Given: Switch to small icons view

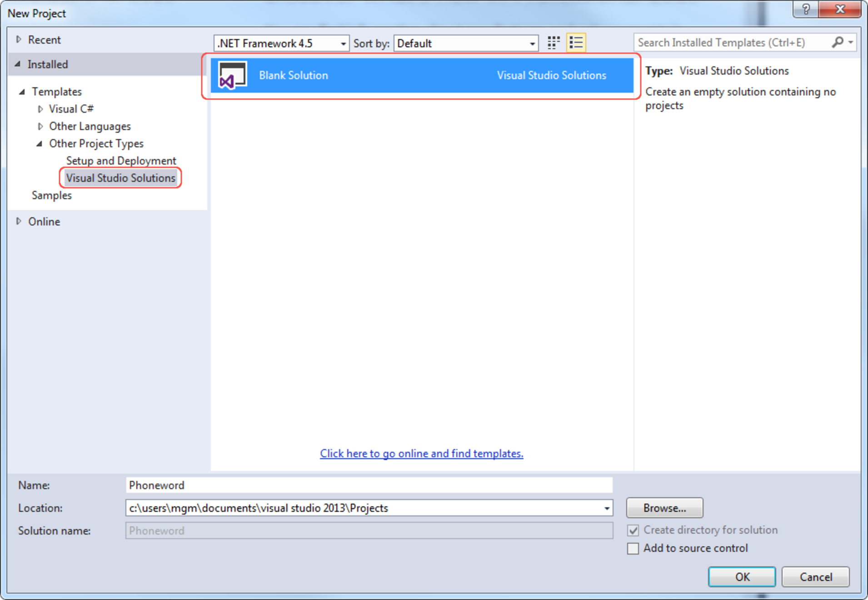Looking at the screenshot, I should pos(553,43).
